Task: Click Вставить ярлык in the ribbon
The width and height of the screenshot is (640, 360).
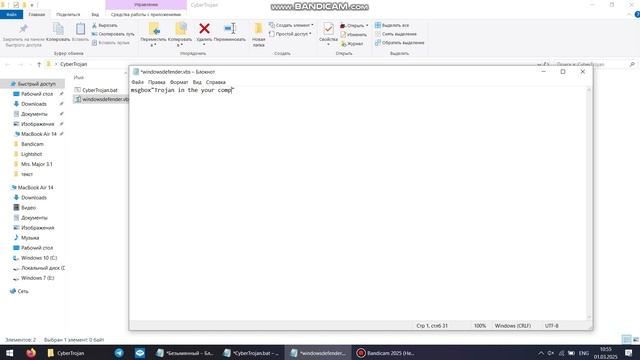Action: tap(111, 42)
